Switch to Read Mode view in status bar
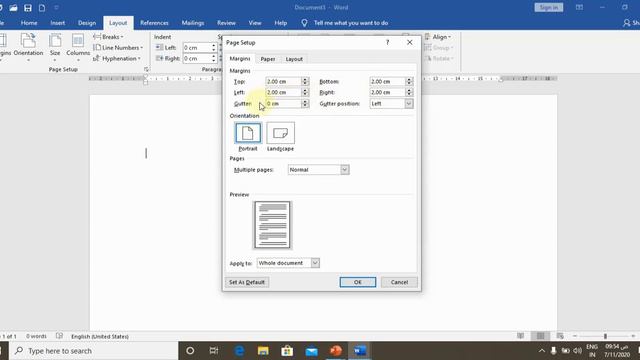The height and width of the screenshot is (360, 640). click(520, 336)
